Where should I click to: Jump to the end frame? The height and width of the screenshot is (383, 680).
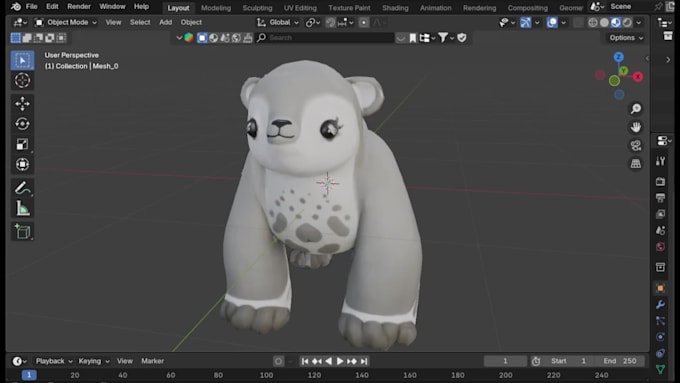click(x=364, y=361)
